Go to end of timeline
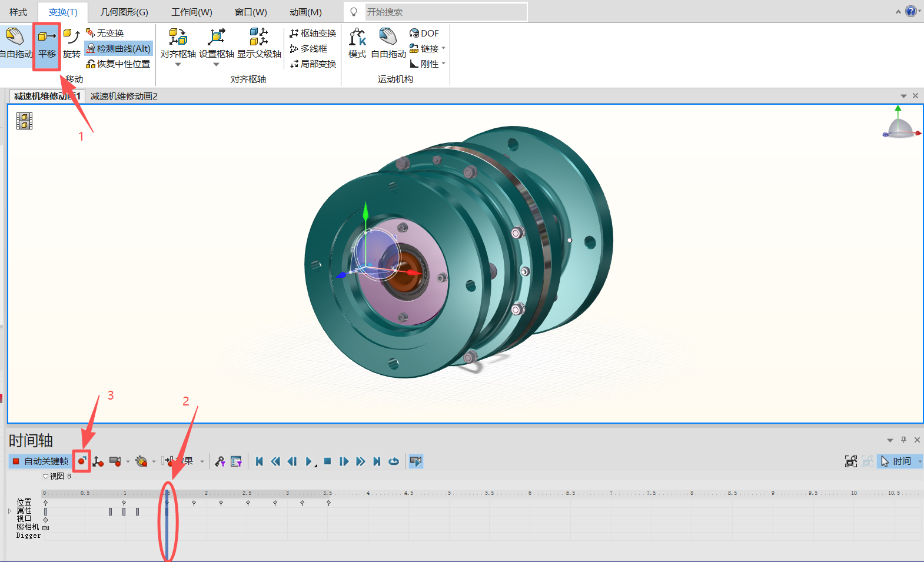 click(377, 461)
